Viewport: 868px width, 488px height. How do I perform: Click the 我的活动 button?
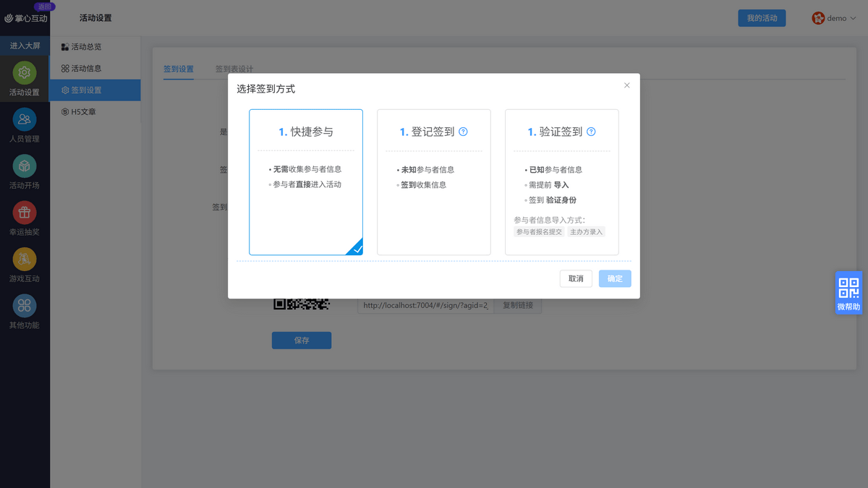pyautogui.click(x=762, y=18)
